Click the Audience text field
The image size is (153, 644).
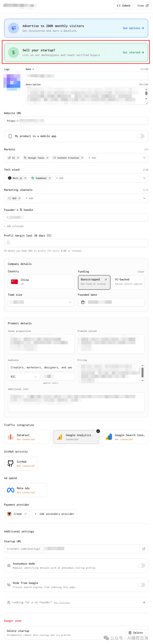41,367
